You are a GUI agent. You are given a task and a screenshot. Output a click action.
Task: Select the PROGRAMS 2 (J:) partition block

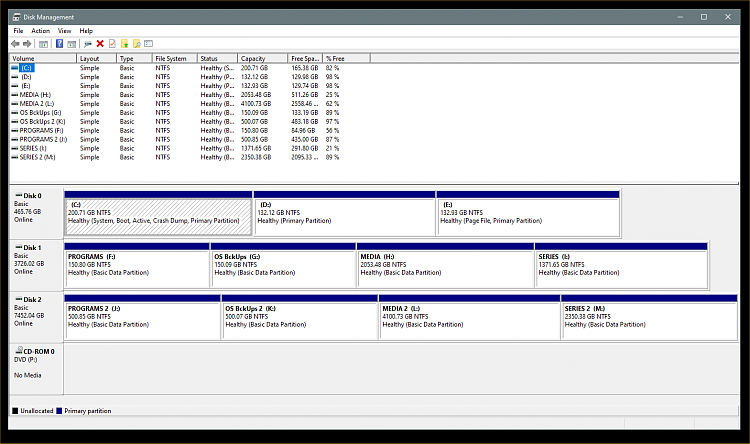click(143, 317)
